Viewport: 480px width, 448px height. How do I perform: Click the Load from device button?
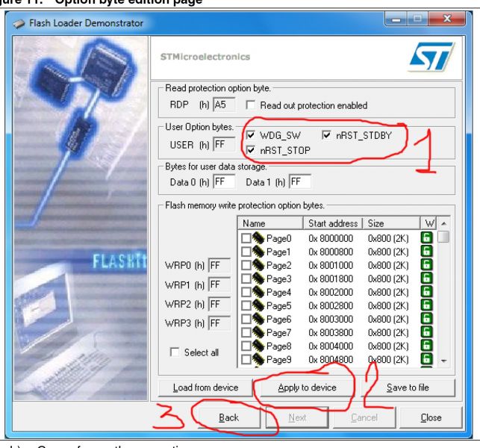pos(206,388)
